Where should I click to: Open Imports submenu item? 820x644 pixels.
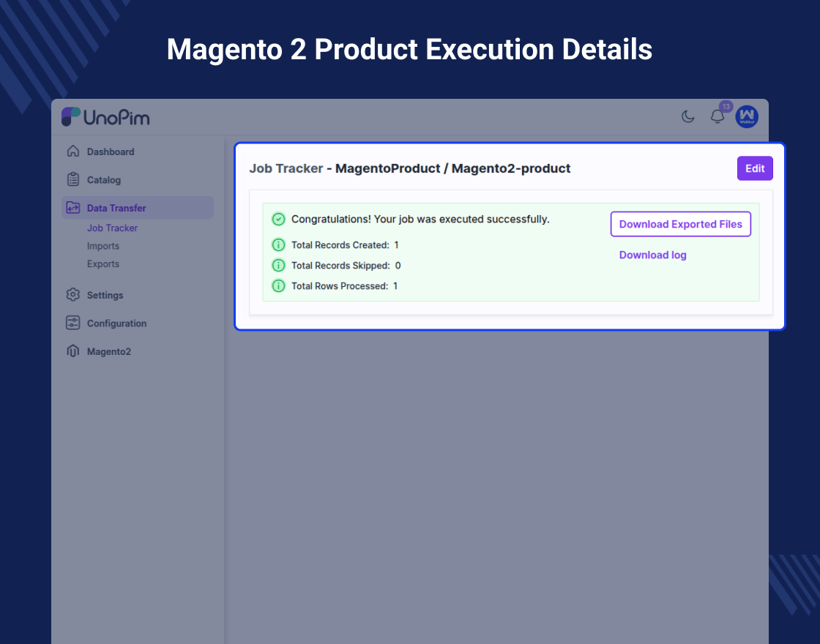tap(103, 246)
